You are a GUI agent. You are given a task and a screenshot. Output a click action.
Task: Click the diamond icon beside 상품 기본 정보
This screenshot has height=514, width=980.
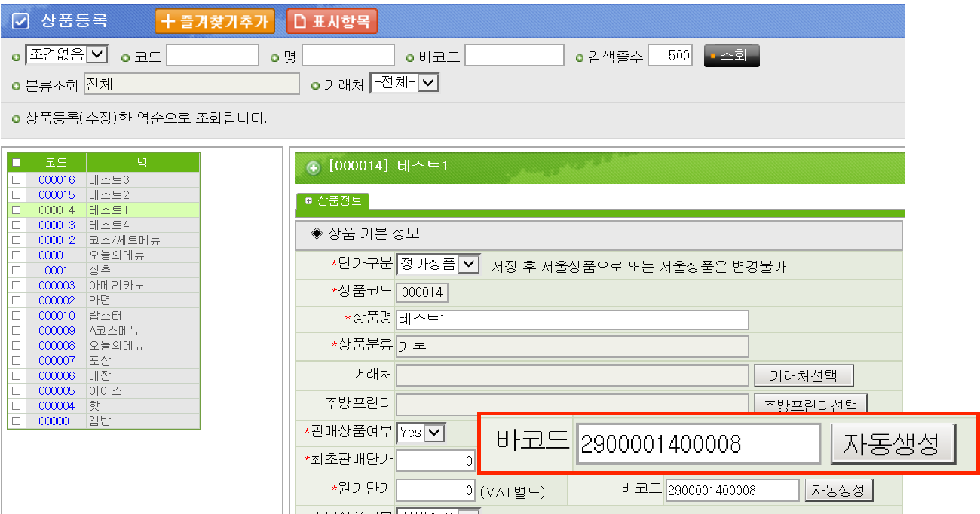(x=317, y=233)
